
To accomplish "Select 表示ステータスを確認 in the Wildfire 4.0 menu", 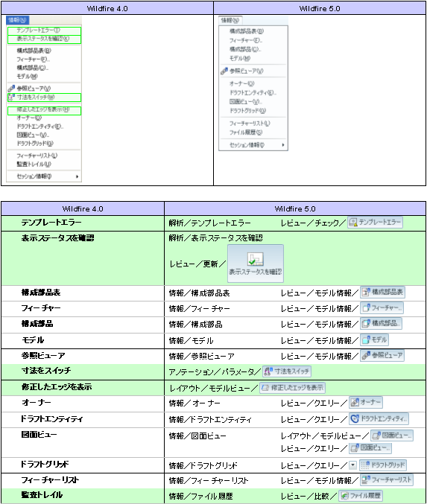I will pos(44,39).
